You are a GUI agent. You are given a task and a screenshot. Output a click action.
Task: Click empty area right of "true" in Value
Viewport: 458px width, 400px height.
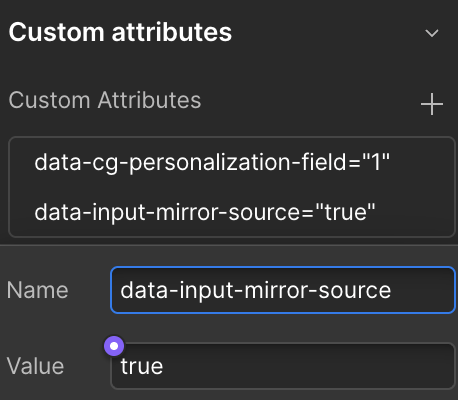click(x=308, y=366)
